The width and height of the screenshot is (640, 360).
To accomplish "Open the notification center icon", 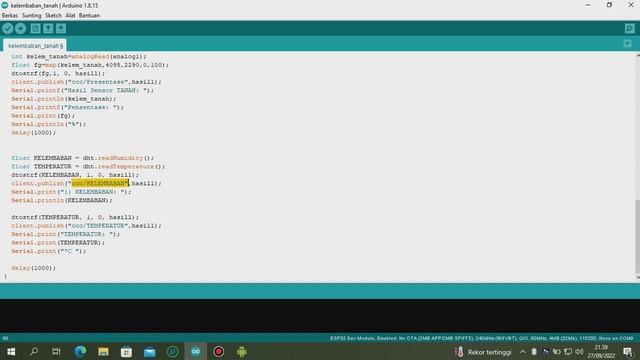I will [628, 352].
